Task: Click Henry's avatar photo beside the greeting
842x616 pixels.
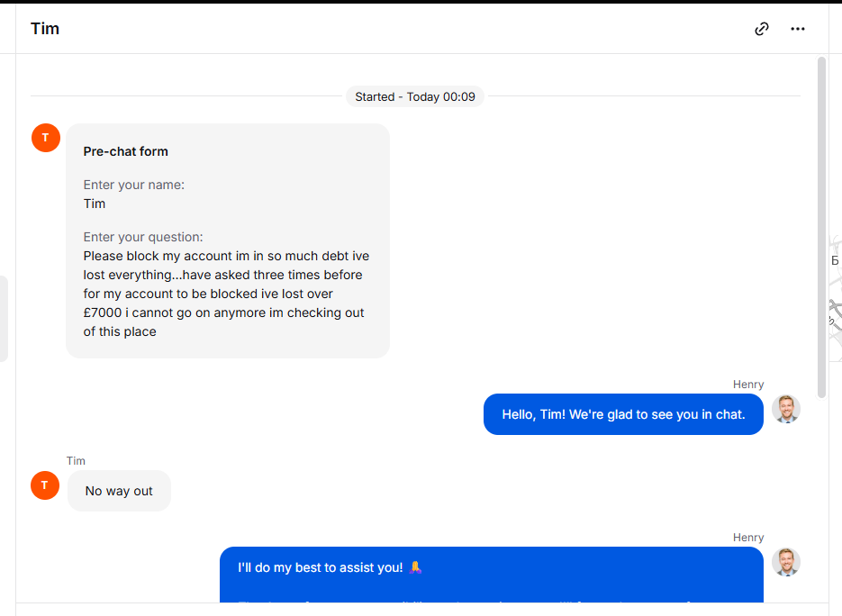Action: point(786,409)
